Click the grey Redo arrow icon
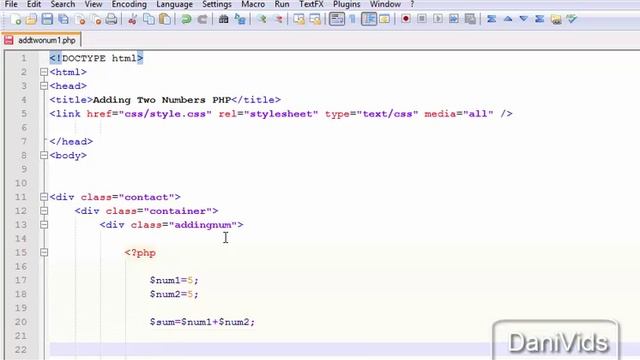 point(202,19)
